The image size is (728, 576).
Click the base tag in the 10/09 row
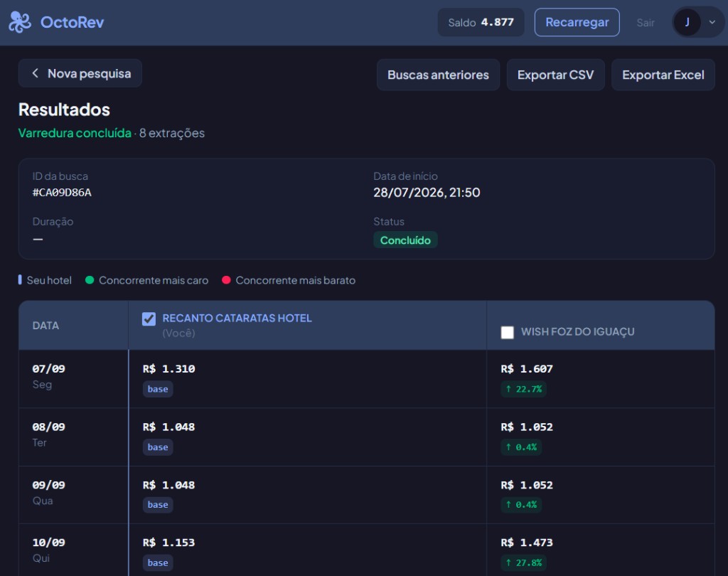tap(158, 562)
